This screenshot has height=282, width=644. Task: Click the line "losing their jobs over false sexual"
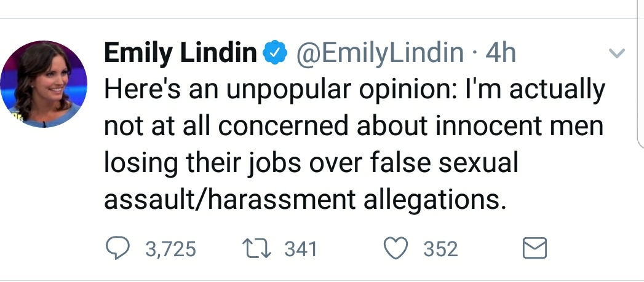(x=311, y=163)
